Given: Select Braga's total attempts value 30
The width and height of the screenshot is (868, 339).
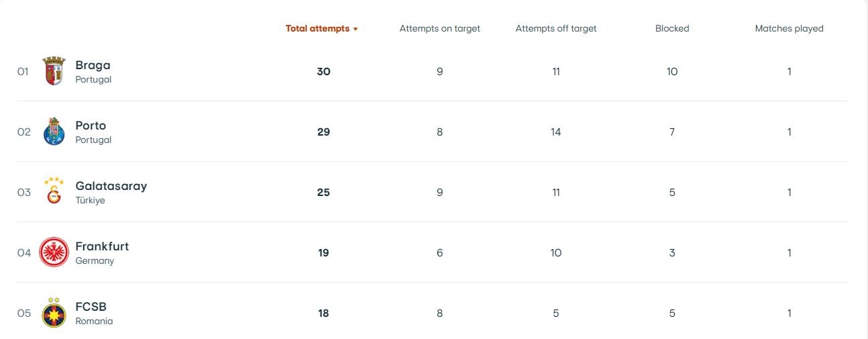Looking at the screenshot, I should (x=323, y=72).
